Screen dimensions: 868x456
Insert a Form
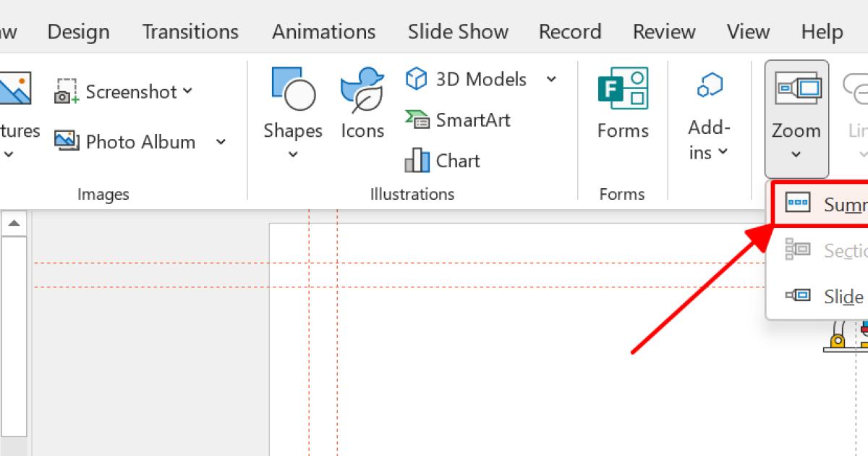tap(622, 105)
